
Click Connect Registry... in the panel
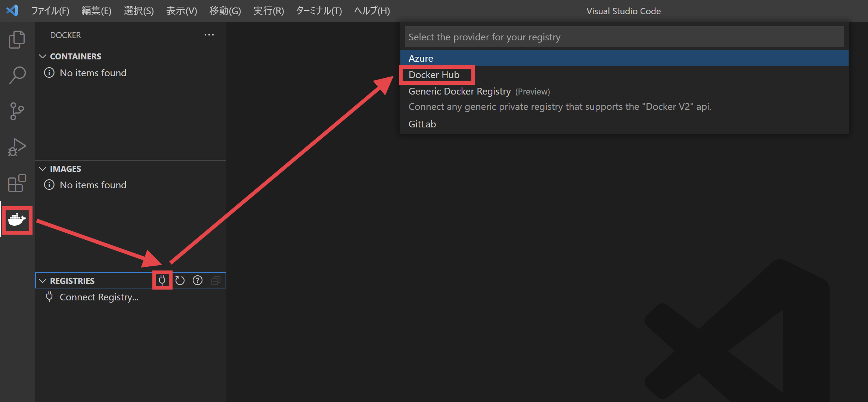pos(99,297)
